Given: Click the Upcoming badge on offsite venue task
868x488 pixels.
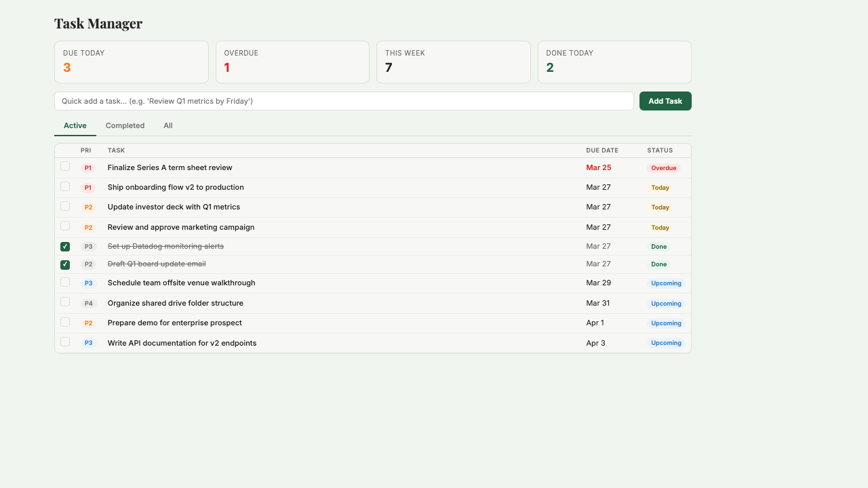Looking at the screenshot, I should tap(666, 283).
